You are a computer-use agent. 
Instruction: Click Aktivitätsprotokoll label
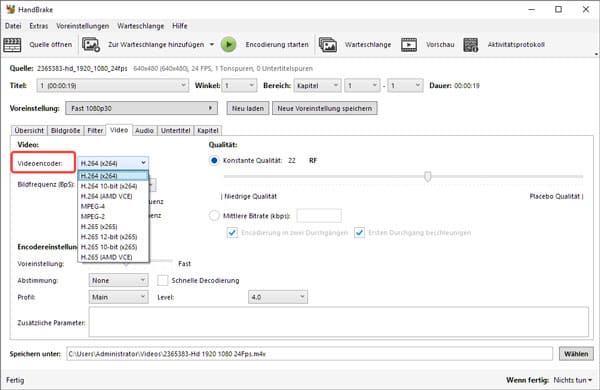click(516, 45)
